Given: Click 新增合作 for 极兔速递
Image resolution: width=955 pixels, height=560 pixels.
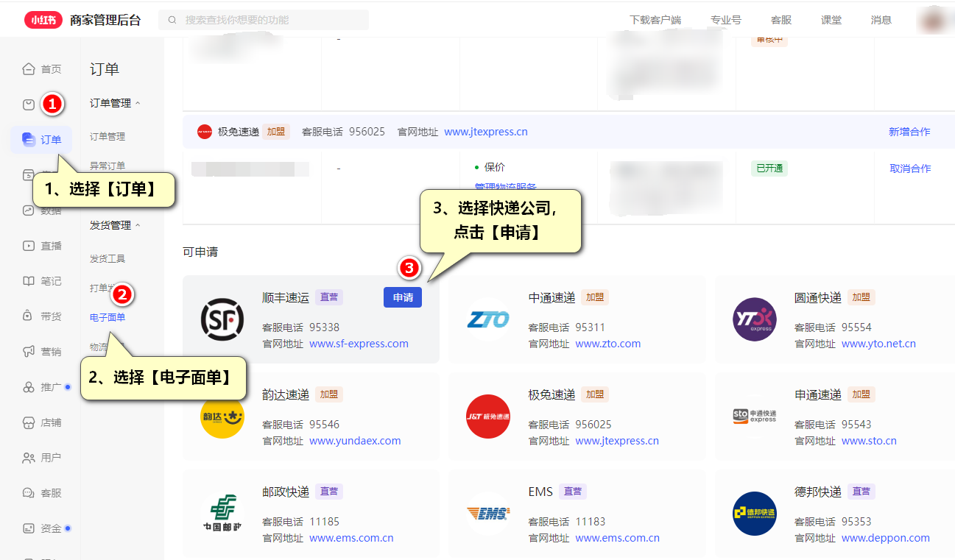Looking at the screenshot, I should click(909, 132).
